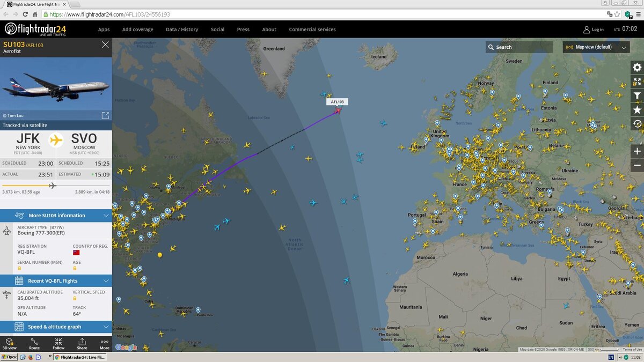This screenshot has height=362, width=644.
Task: Open a new browser tab
Action: (76, 4)
